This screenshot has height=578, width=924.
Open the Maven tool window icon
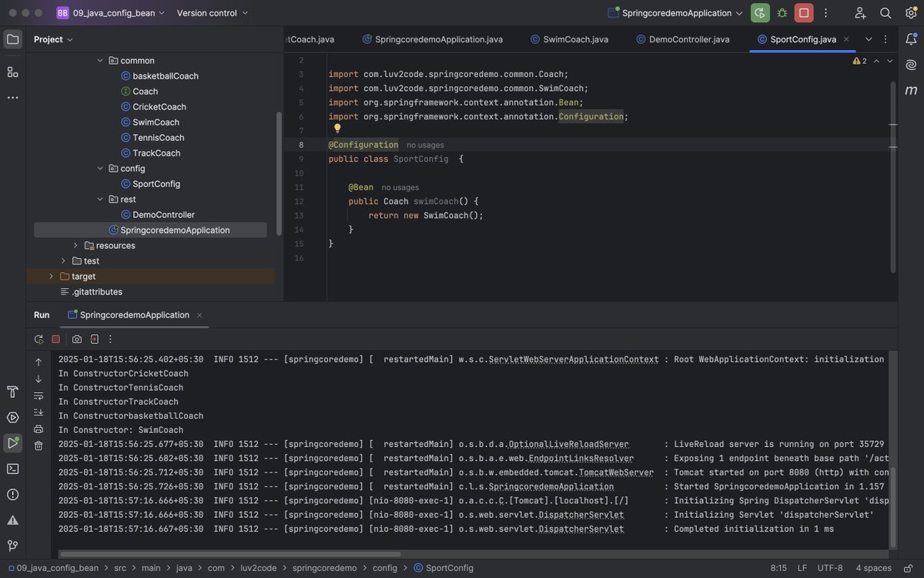click(912, 90)
